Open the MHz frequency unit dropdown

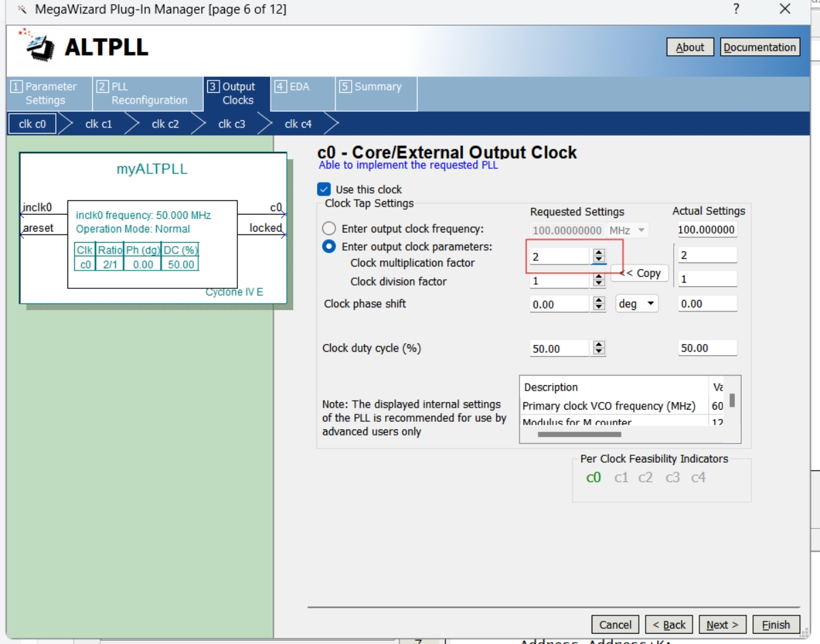(627, 230)
